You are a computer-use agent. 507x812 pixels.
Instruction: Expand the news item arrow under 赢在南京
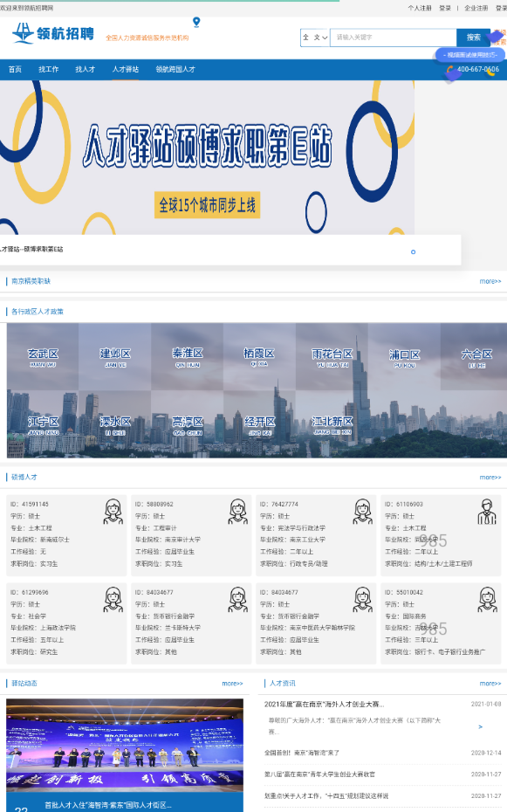point(481,726)
